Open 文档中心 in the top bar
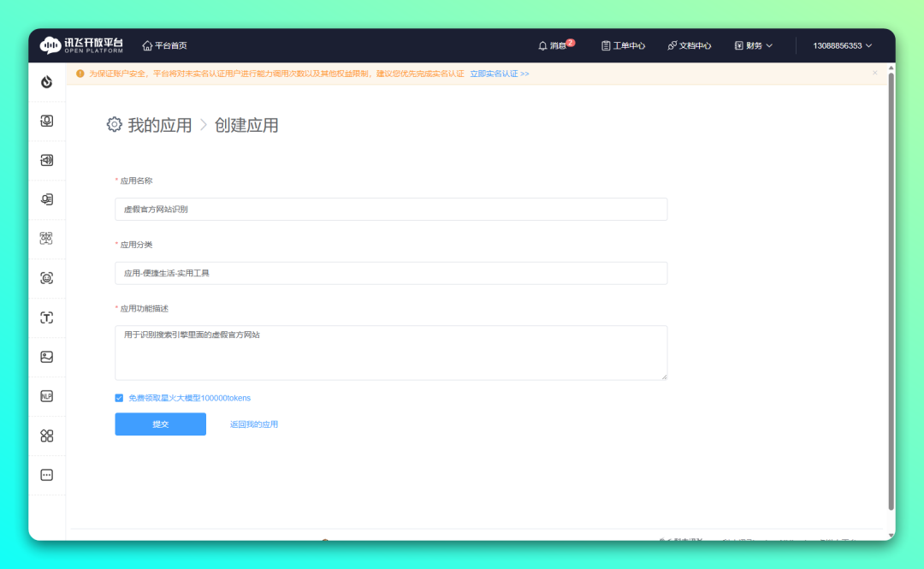The image size is (924, 569). [689, 46]
